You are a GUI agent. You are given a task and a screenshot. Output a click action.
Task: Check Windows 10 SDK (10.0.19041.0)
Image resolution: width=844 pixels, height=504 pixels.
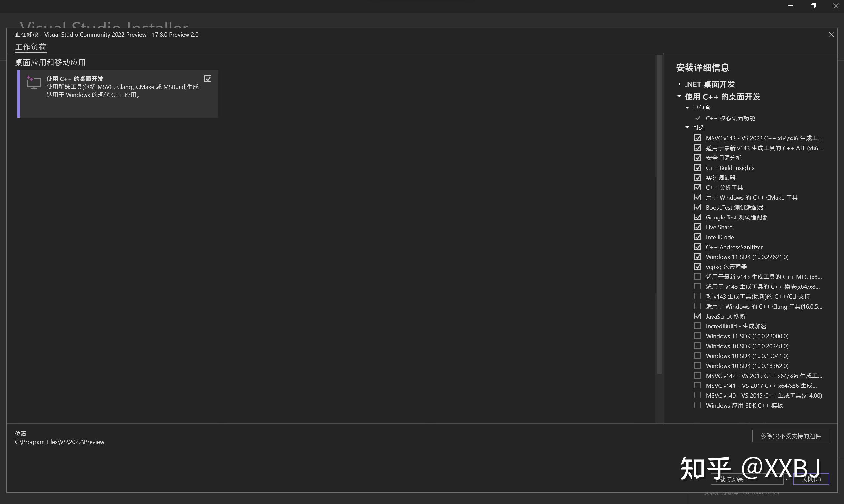697,355
